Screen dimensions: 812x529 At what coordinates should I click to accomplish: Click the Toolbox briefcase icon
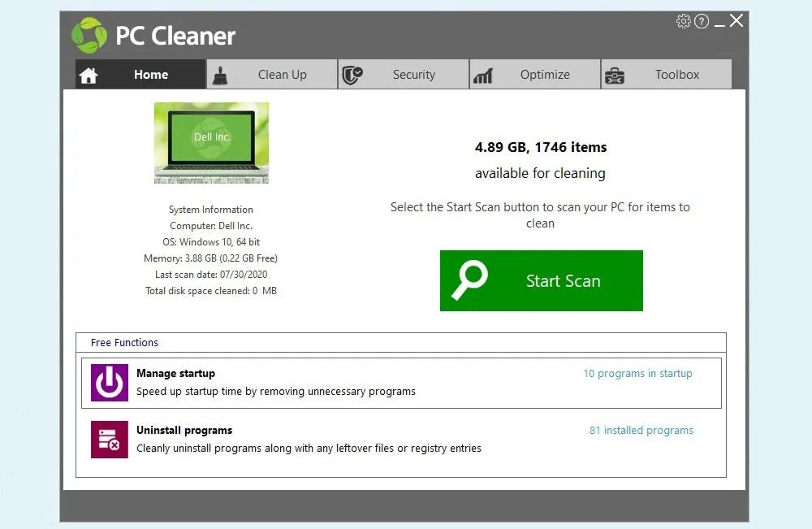pyautogui.click(x=615, y=76)
